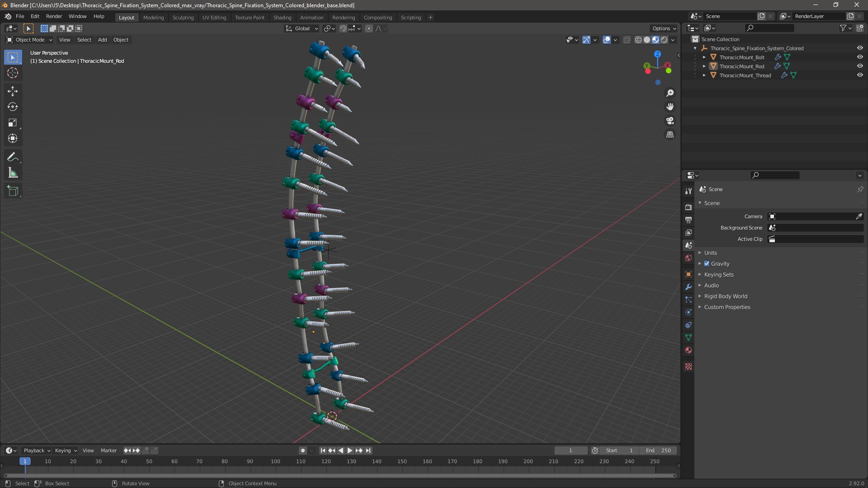
Task: Switch perspective/orthographic grid icon
Action: pyautogui.click(x=670, y=135)
